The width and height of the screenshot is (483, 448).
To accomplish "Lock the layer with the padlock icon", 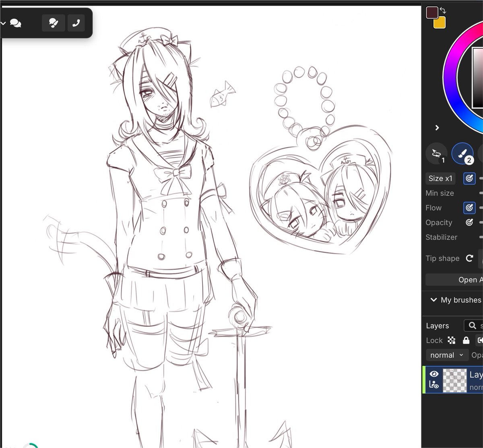I will pos(466,340).
